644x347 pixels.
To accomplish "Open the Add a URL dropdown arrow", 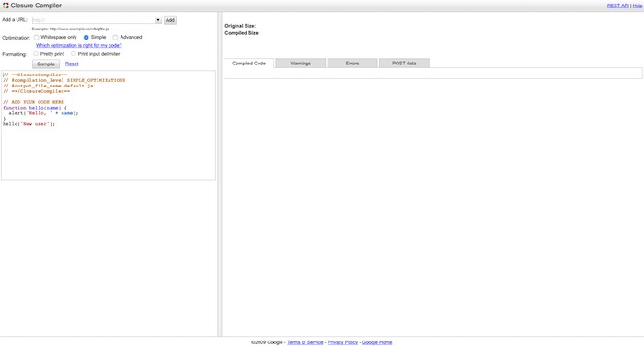I will [x=158, y=20].
